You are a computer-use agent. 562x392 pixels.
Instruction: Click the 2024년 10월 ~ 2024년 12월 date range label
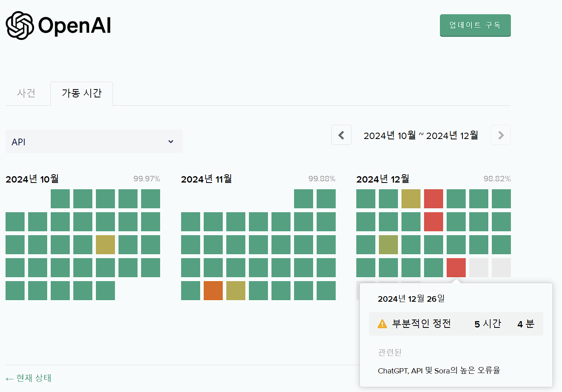pos(421,135)
